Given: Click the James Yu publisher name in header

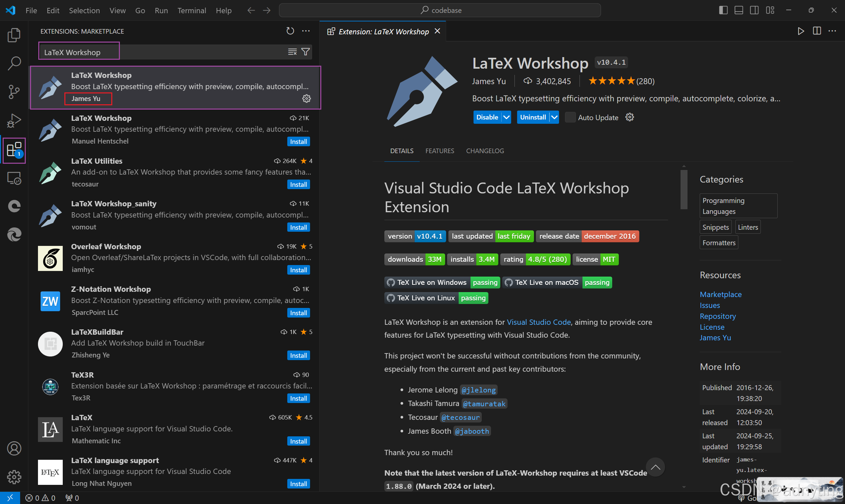Looking at the screenshot, I should pos(489,81).
